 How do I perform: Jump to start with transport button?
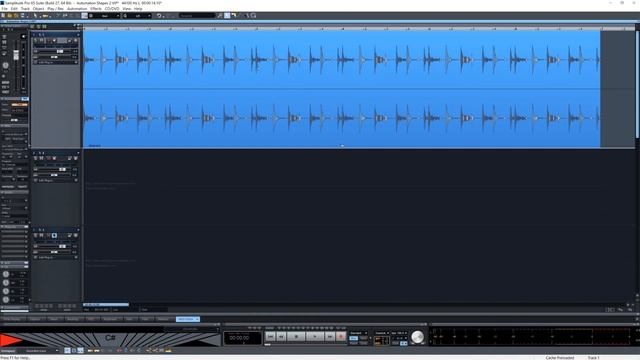tap(271, 337)
